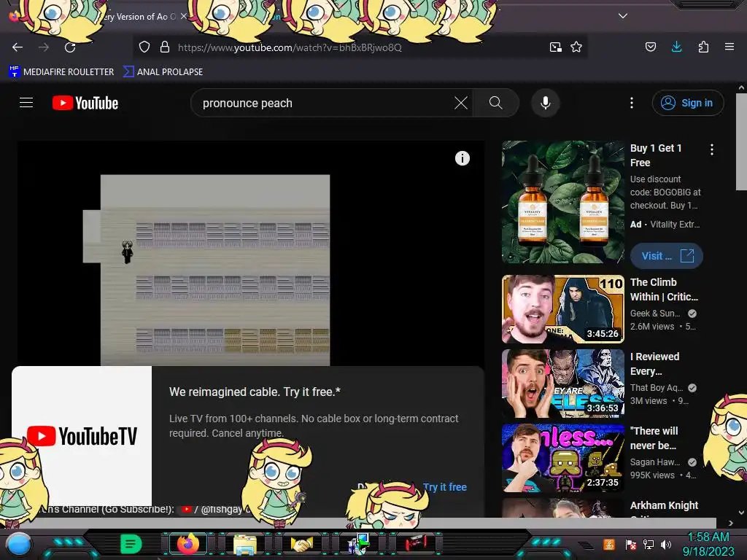Image resolution: width=747 pixels, height=560 pixels.
Task: Play The Climb Within video thumbnail
Action: pos(562,309)
